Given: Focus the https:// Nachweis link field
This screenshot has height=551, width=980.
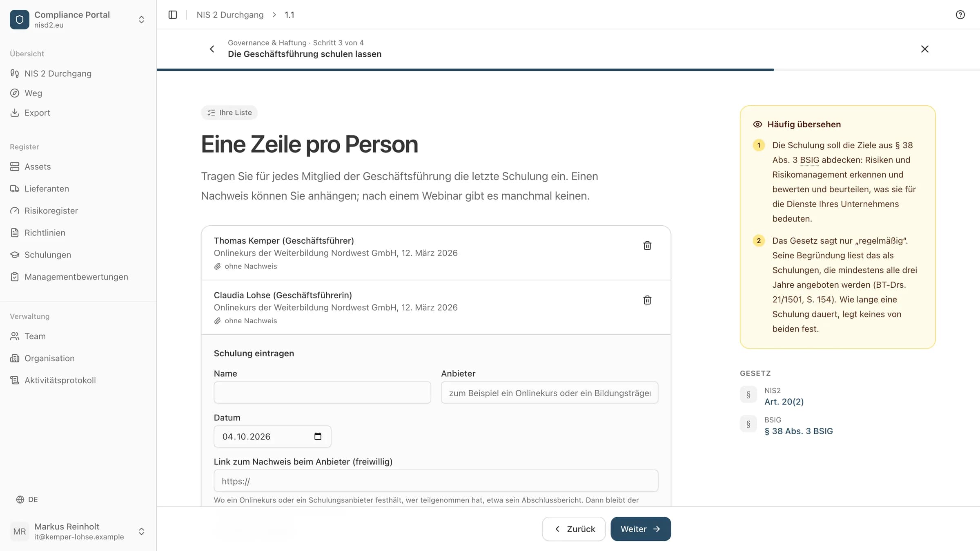Looking at the screenshot, I should coord(436,481).
